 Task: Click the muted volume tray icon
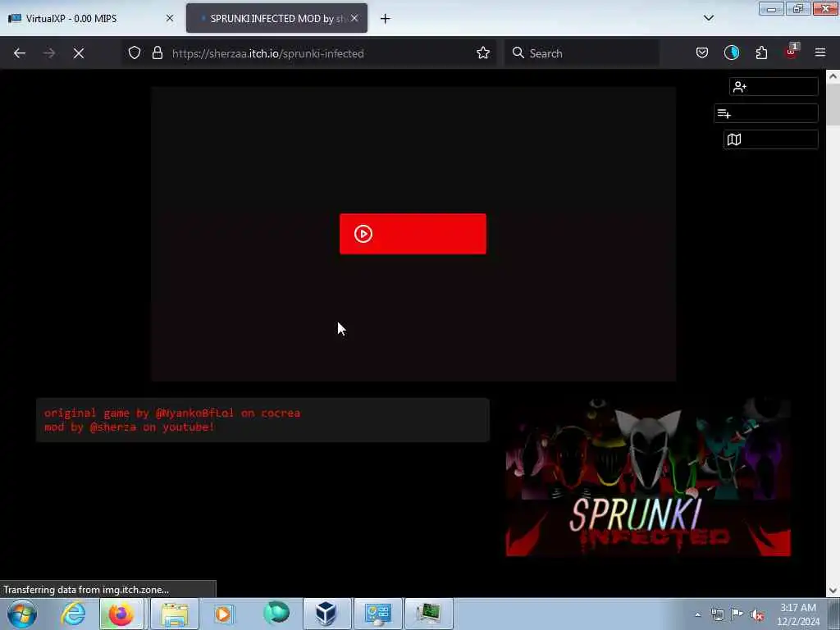tap(757, 615)
